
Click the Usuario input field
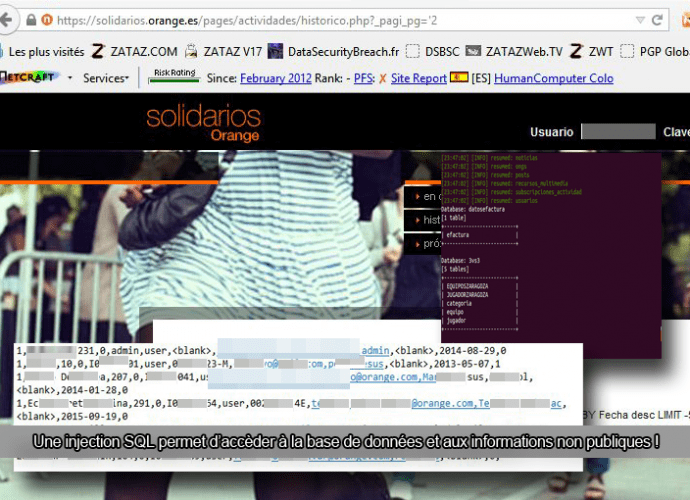618,132
